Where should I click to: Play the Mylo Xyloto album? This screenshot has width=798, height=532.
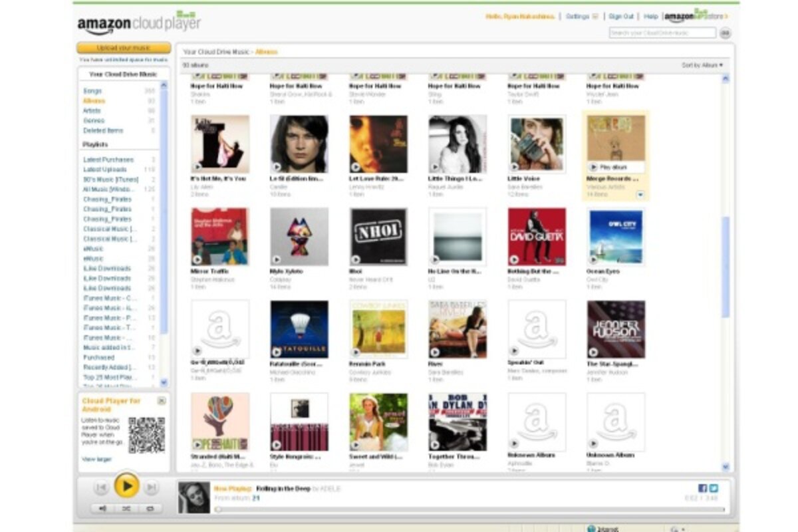click(x=277, y=259)
